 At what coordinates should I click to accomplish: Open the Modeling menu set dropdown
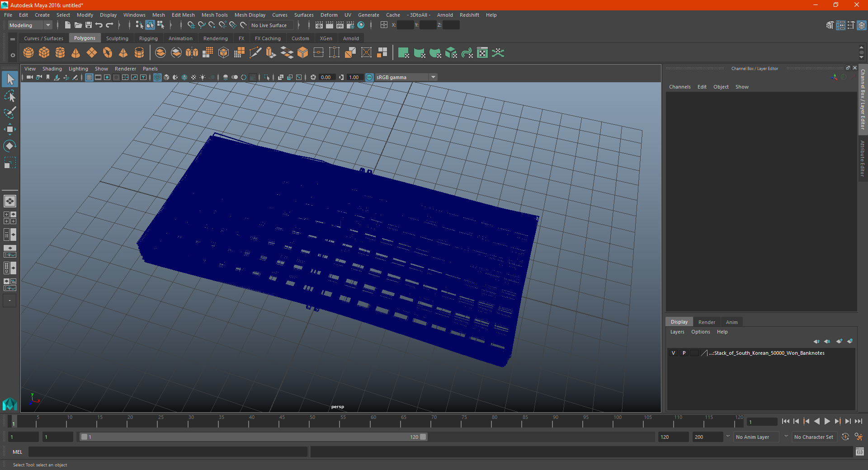pos(30,25)
